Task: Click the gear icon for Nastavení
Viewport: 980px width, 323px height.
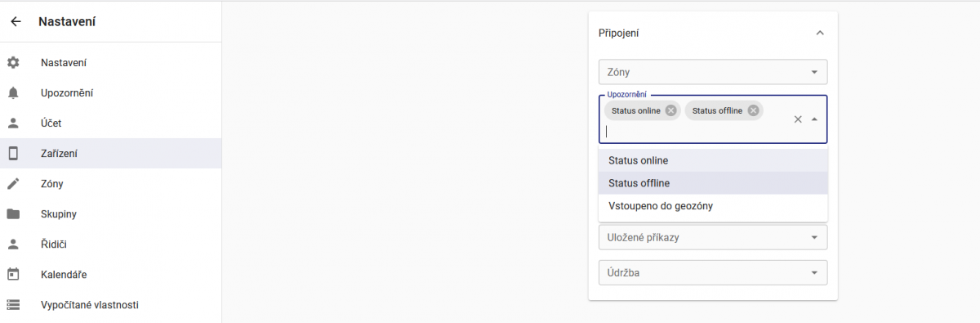Action: (x=13, y=63)
